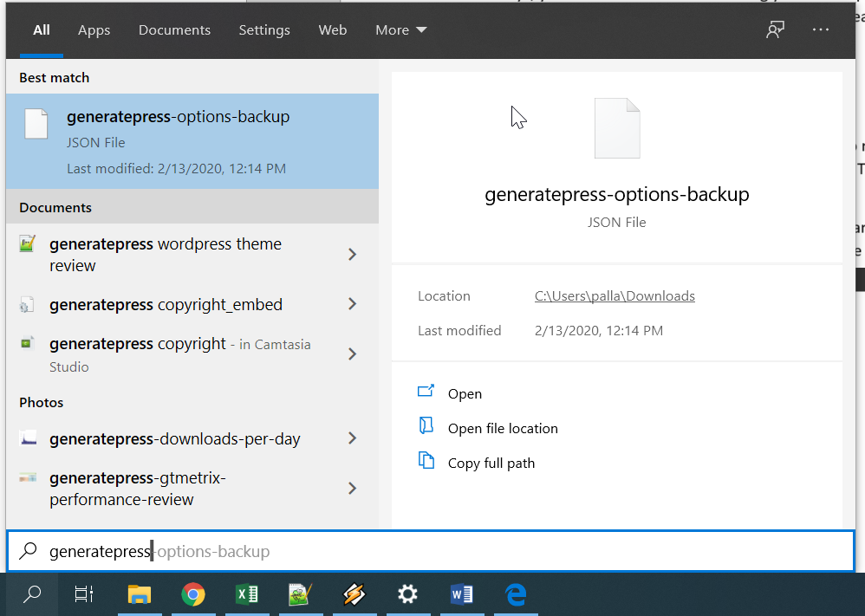Click the Documents section heading
Viewport: 865px width, 616px height.
click(x=55, y=208)
